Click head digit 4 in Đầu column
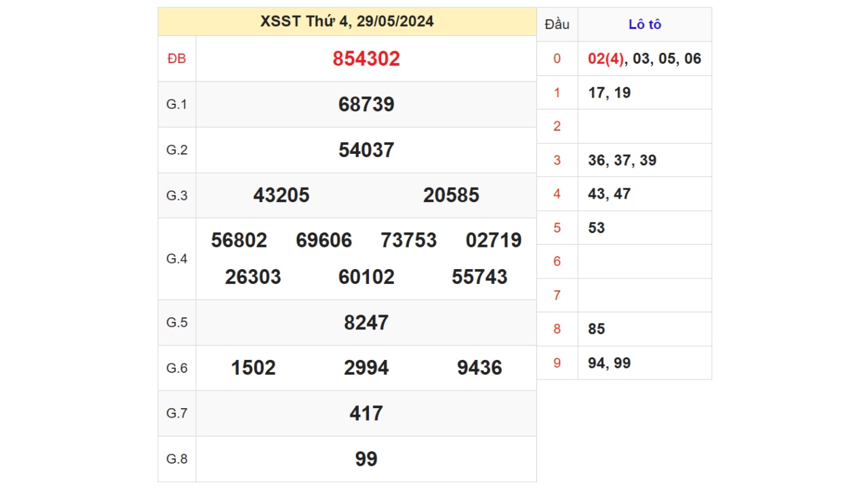This screenshot has width=868, height=488. coord(557,194)
